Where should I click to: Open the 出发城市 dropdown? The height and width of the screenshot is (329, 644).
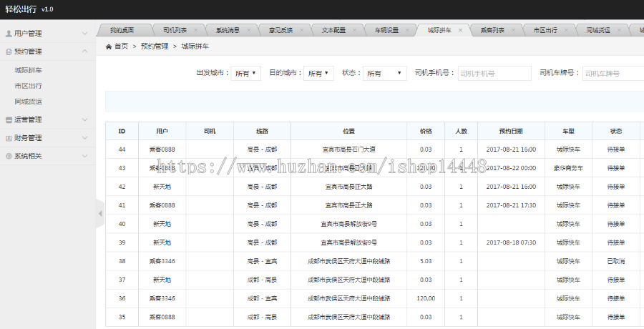[245, 73]
